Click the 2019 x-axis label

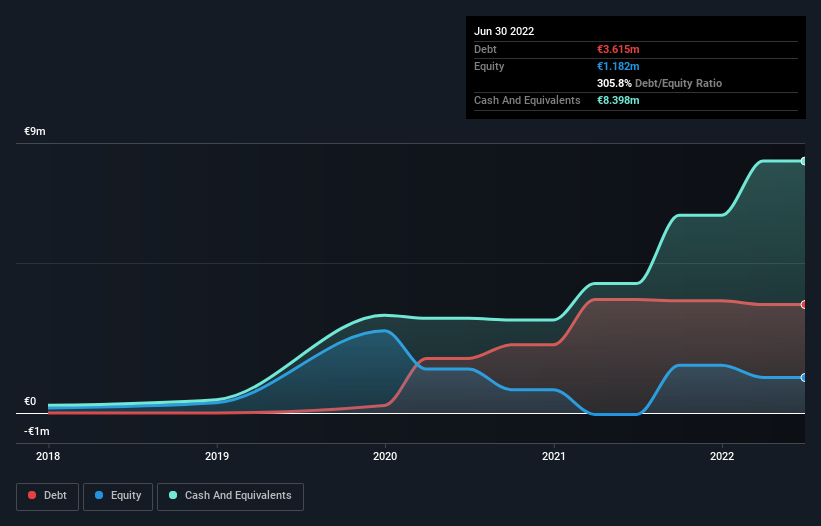[217, 456]
